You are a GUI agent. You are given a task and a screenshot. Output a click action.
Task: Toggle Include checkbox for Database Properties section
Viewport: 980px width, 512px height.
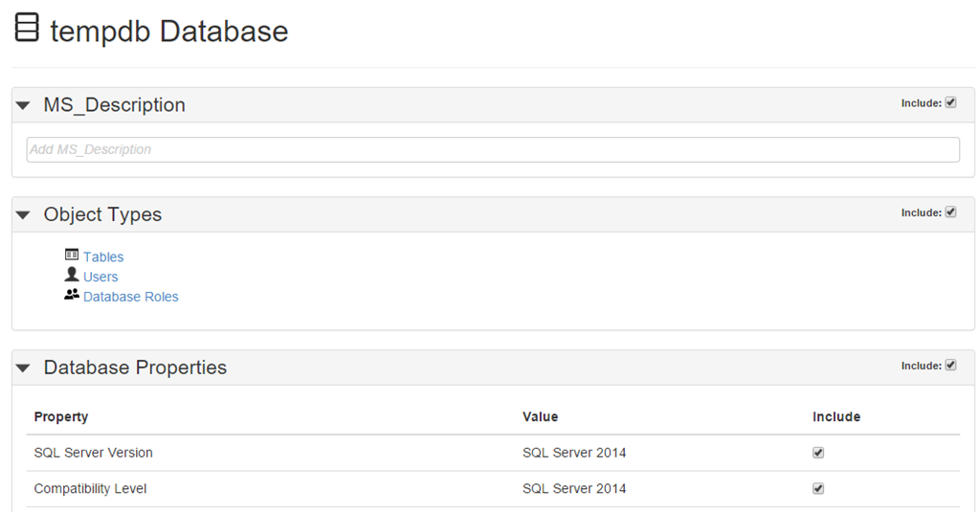(950, 365)
